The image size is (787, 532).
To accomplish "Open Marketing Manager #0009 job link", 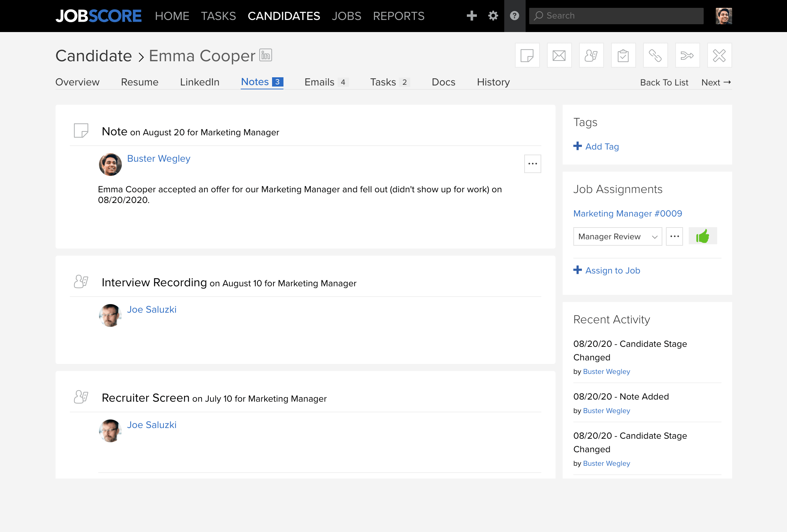I will (x=627, y=213).
